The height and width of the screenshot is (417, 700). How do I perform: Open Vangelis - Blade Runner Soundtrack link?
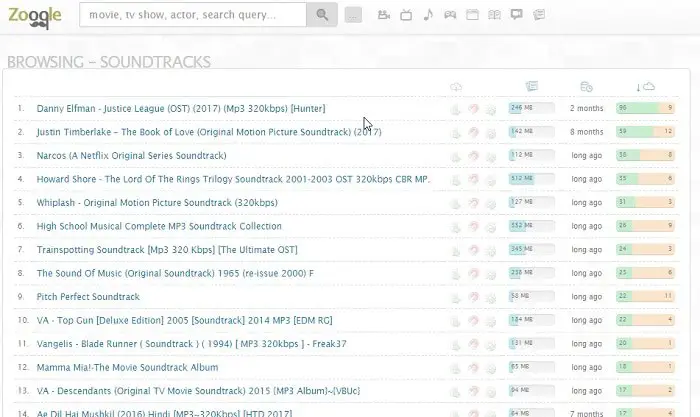tap(192, 344)
